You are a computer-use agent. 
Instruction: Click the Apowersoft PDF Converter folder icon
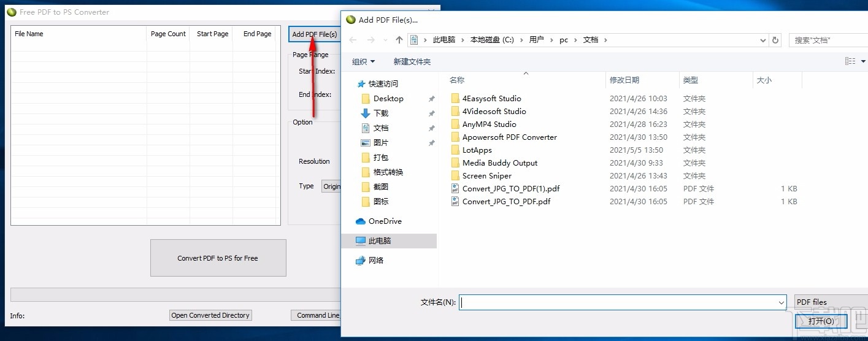tap(455, 137)
